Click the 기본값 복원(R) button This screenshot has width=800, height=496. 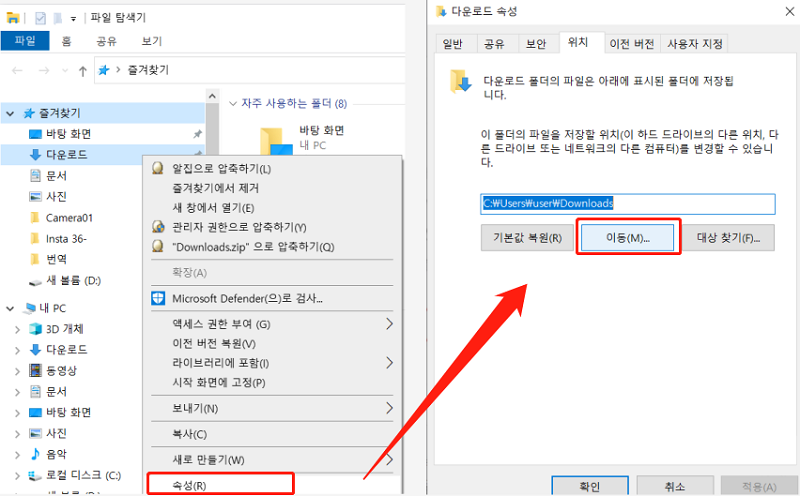[x=527, y=238]
